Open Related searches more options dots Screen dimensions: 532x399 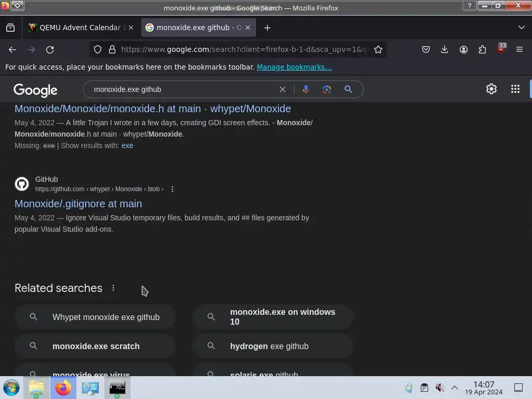click(113, 288)
